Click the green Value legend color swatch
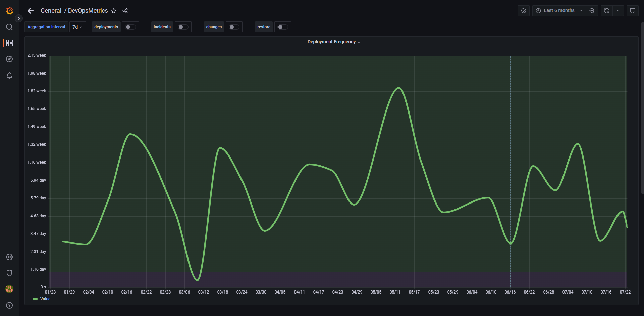This screenshot has width=644, height=316. (x=35, y=299)
